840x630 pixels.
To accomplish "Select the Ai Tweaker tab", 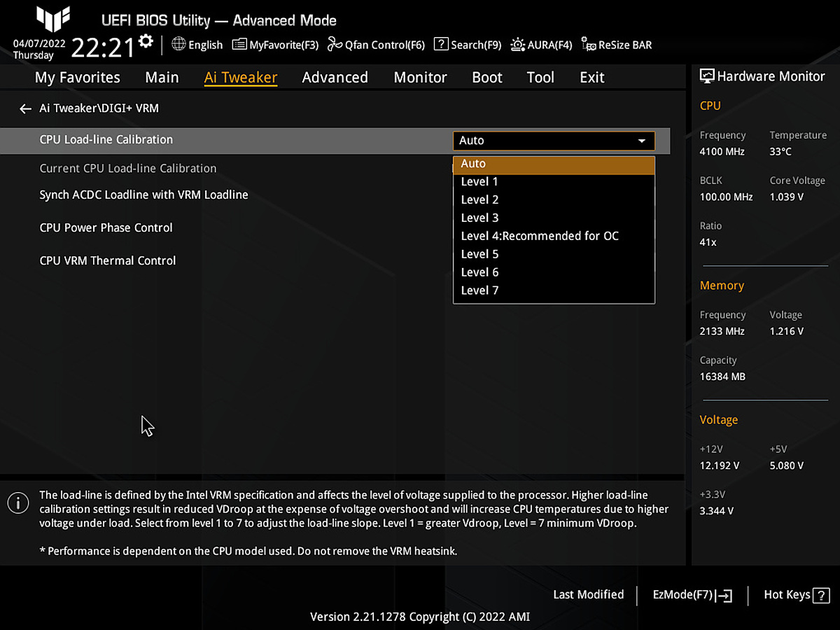I will click(241, 78).
